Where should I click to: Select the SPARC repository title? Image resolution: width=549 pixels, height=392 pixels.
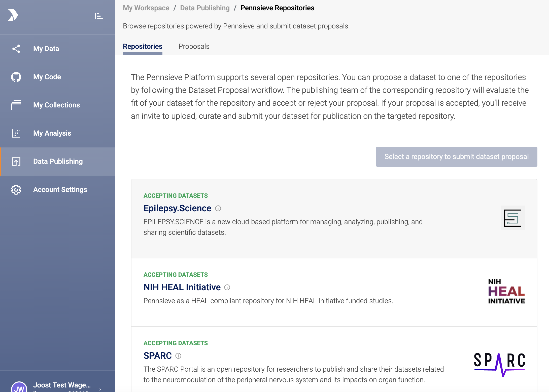[157, 356]
